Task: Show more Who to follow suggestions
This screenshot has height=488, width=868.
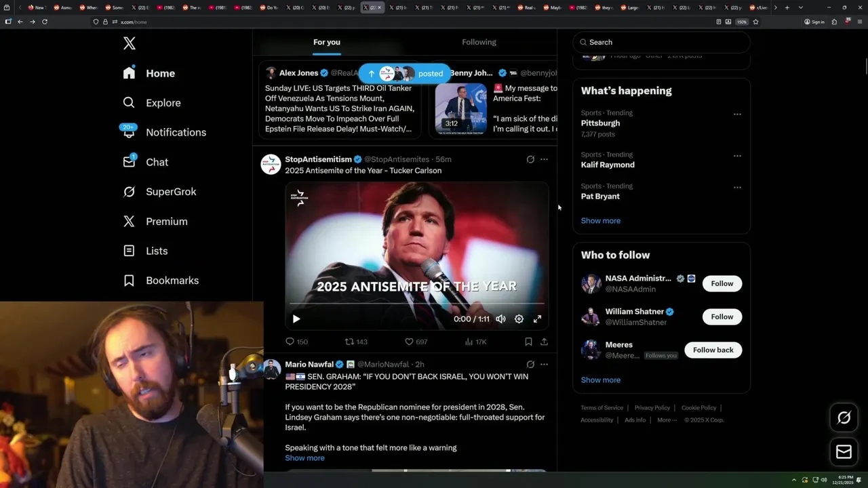Action: [x=600, y=380]
